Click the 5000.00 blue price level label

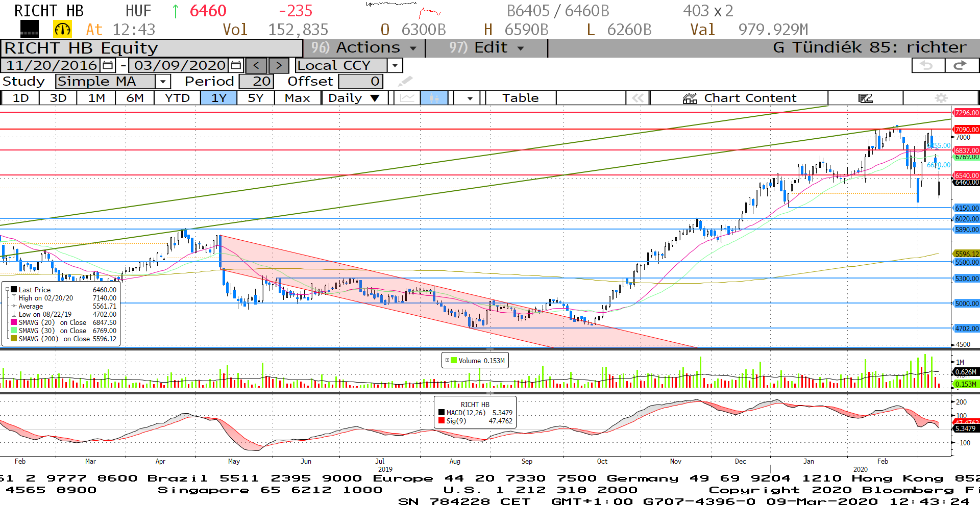point(967,304)
